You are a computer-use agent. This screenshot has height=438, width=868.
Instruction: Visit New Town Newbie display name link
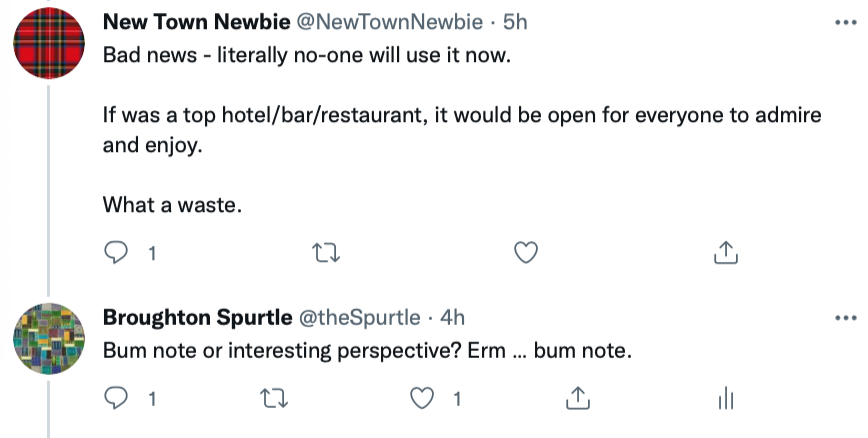[197, 22]
